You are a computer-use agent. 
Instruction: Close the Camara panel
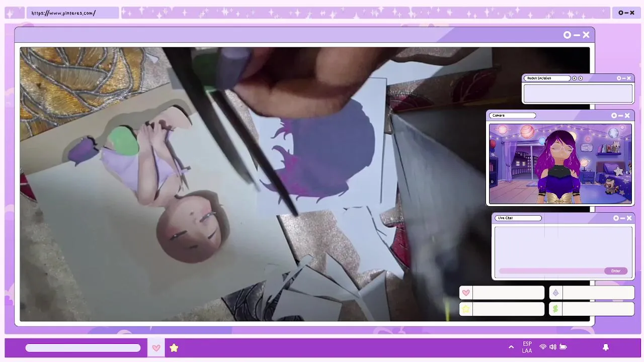pyautogui.click(x=627, y=116)
